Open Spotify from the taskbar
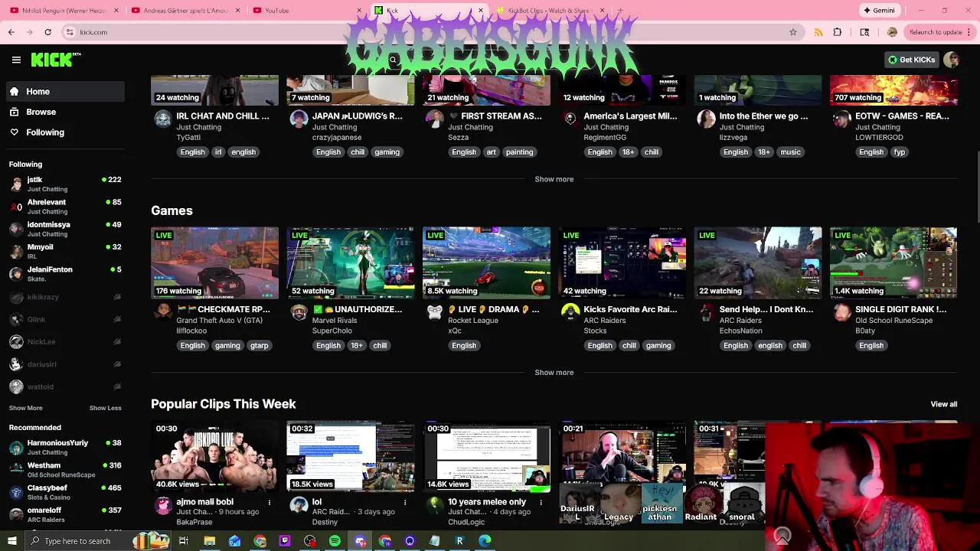 [335, 541]
